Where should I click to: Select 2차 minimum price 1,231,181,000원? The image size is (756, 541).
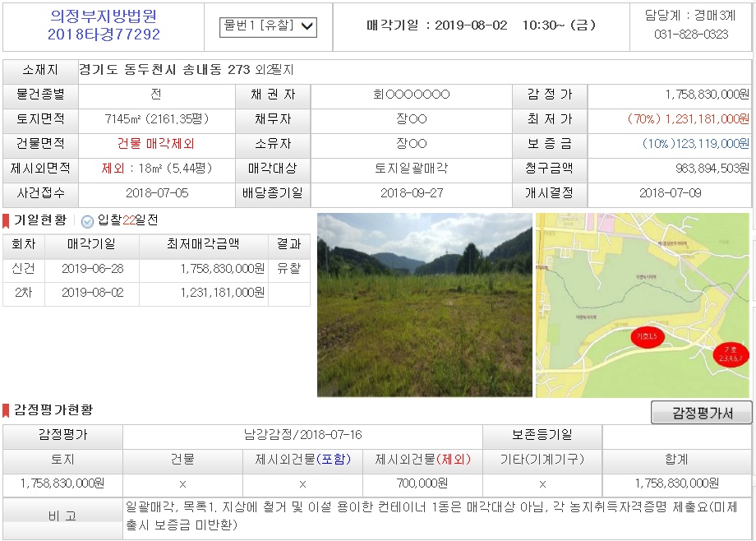pos(222,293)
